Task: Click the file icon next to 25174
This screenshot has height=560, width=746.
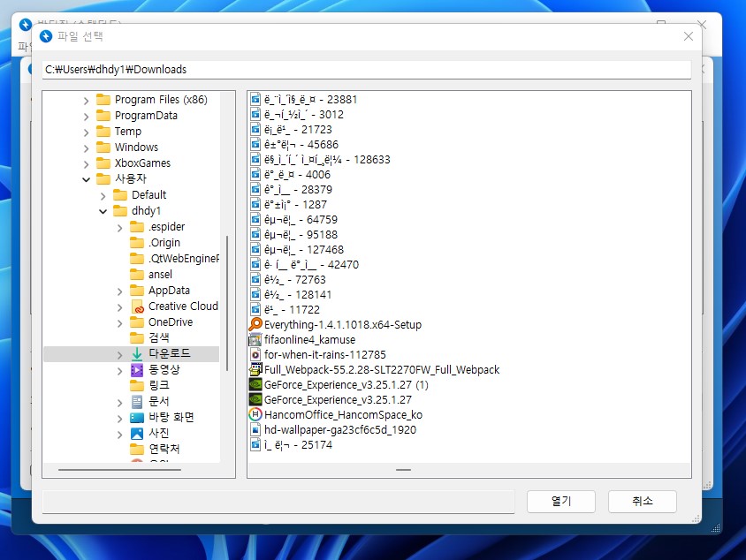Action: (255, 445)
